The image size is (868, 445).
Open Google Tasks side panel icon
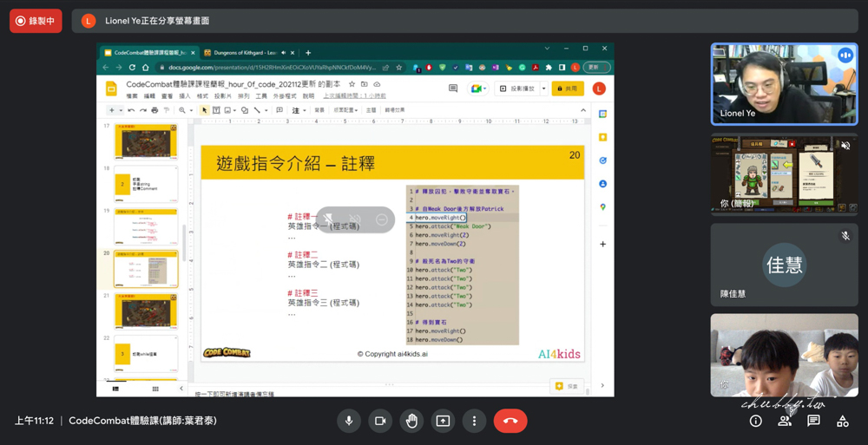603,160
